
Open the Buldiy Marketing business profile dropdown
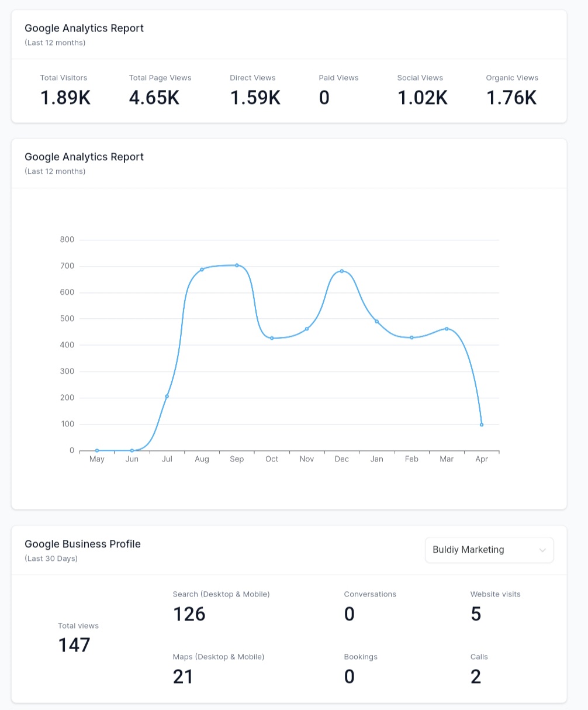[x=489, y=550]
